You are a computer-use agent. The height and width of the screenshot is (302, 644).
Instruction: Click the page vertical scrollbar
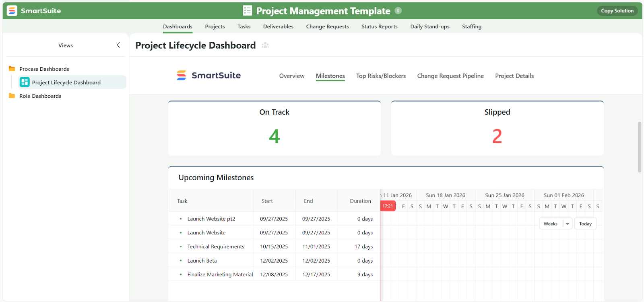(x=640, y=147)
